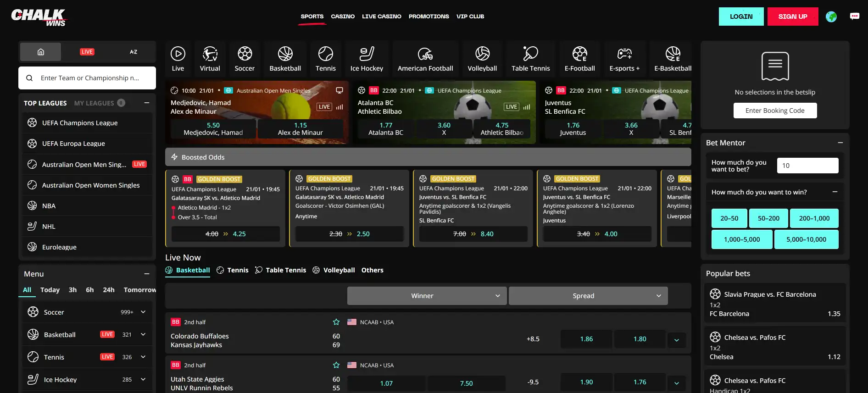Expand the Soccer menu row
The width and height of the screenshot is (868, 393).
(87, 312)
